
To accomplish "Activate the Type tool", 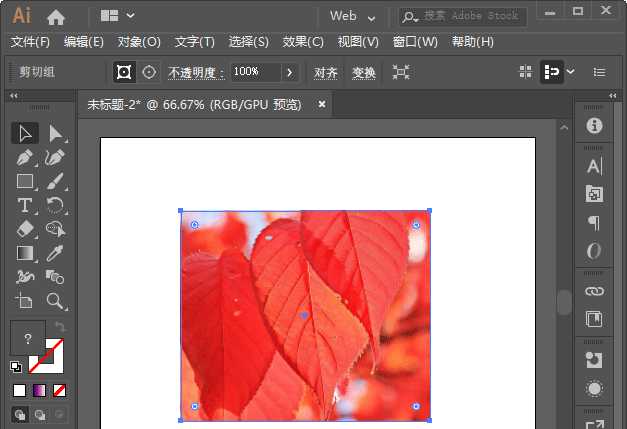I will click(25, 205).
